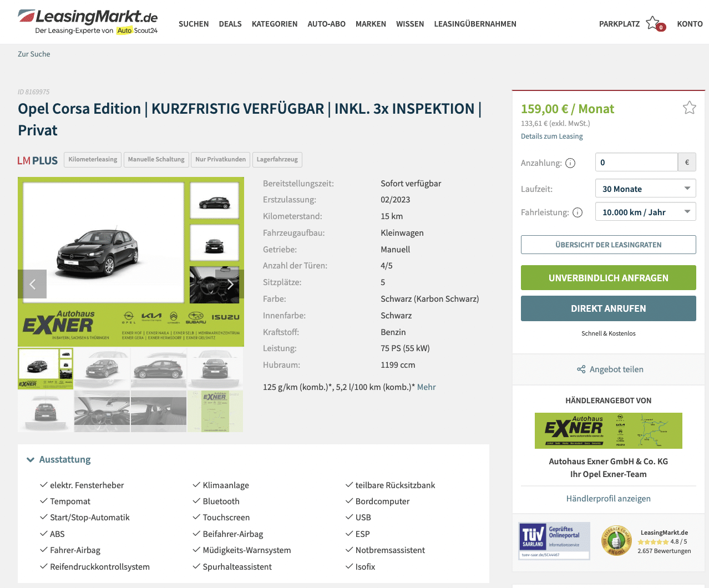The image size is (709, 588).
Task: Open the SUCHEN menu
Action: [194, 24]
